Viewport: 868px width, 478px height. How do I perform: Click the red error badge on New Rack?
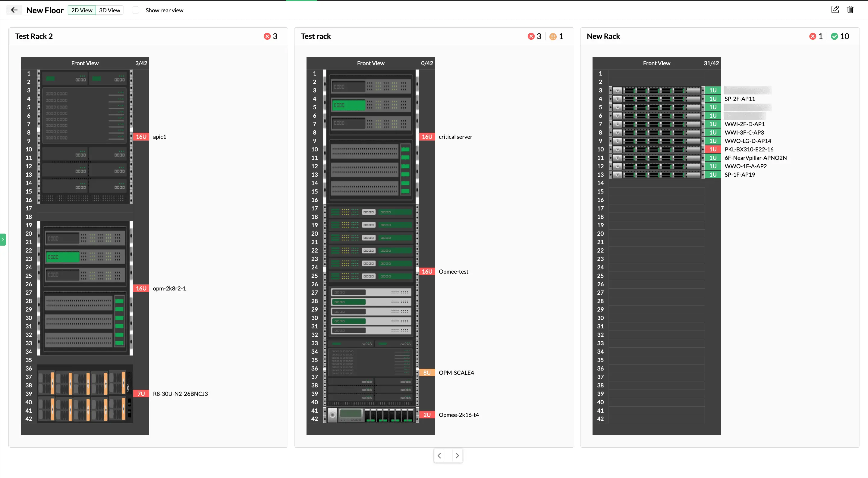[x=813, y=36]
